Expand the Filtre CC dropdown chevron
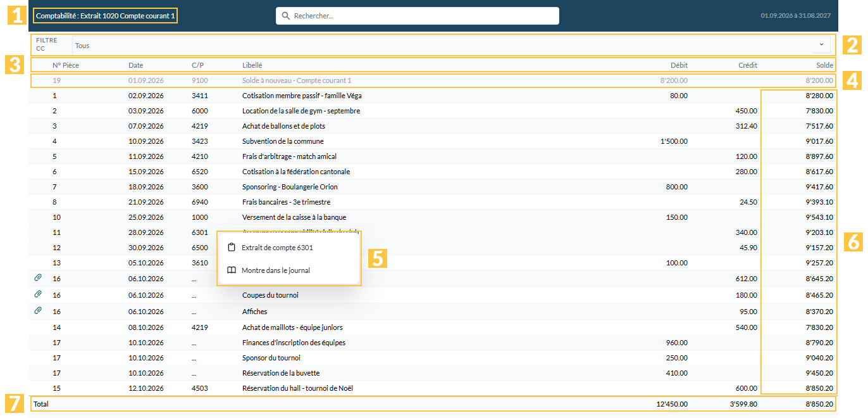This screenshot has height=418, width=868. [x=821, y=44]
